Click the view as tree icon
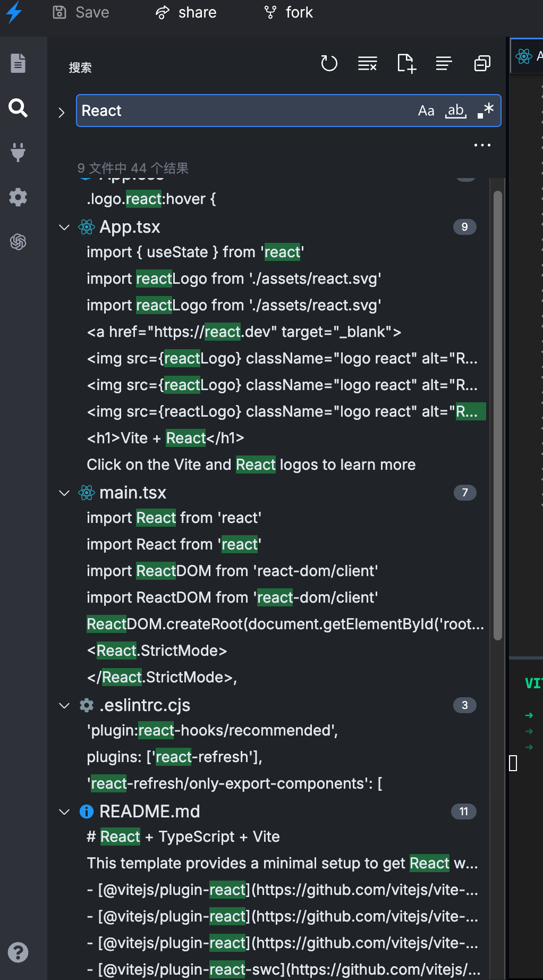Image resolution: width=543 pixels, height=980 pixels. point(444,64)
